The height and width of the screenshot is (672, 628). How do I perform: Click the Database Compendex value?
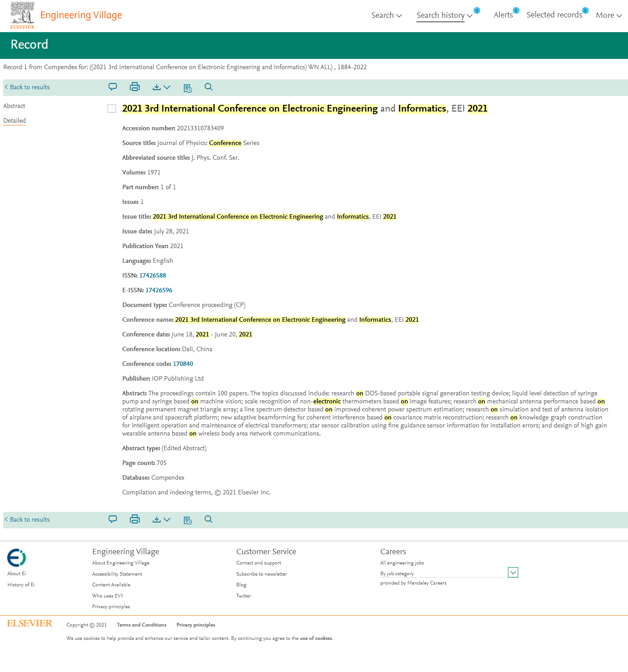tap(168, 477)
